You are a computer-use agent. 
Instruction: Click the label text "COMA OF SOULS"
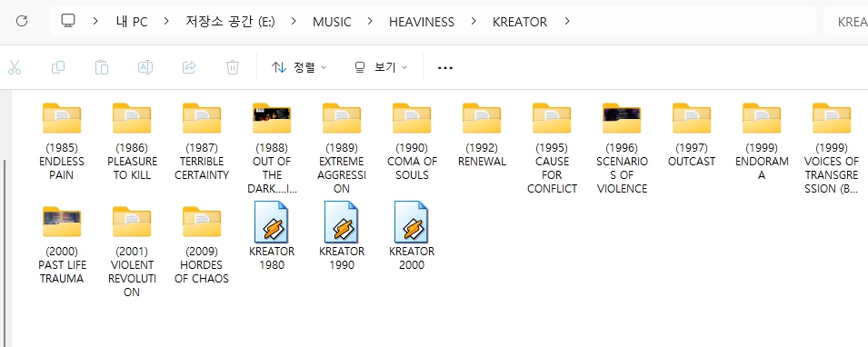[412, 168]
